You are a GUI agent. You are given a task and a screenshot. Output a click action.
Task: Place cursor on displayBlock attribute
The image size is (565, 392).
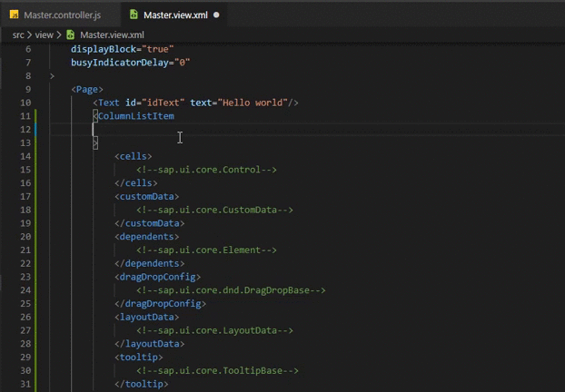tap(104, 49)
